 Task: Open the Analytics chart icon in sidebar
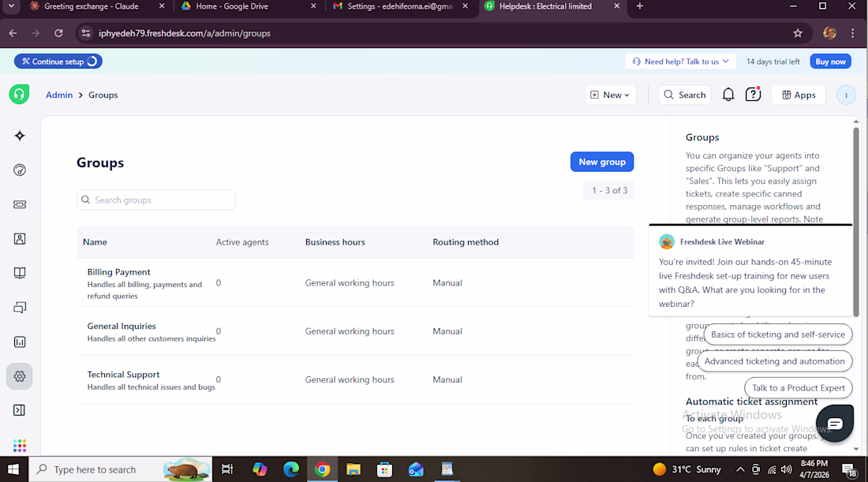[x=20, y=342]
